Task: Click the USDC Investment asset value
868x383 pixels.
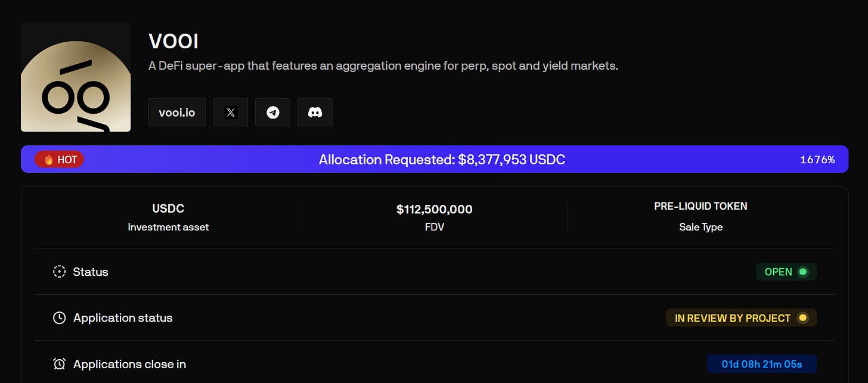Action: [x=168, y=209]
